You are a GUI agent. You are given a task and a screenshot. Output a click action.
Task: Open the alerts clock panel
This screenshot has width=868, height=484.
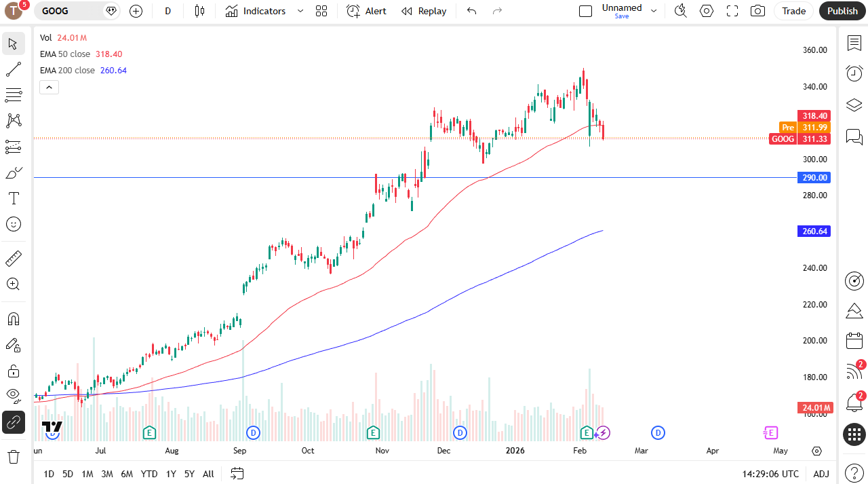854,73
